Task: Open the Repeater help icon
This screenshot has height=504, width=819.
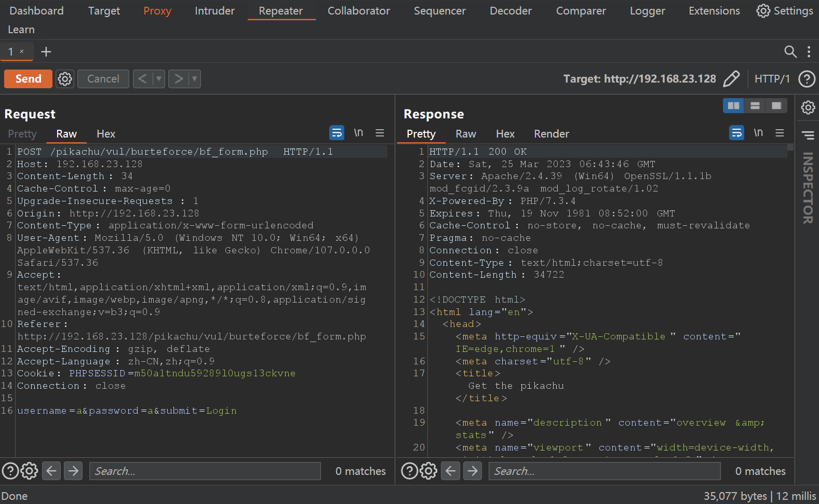Action: pos(807,79)
